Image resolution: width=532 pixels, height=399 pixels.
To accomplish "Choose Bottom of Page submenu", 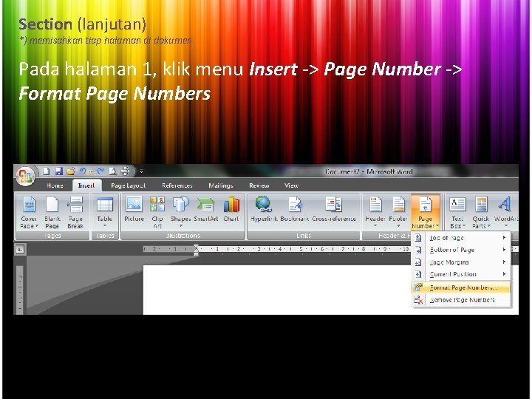I will point(461,250).
